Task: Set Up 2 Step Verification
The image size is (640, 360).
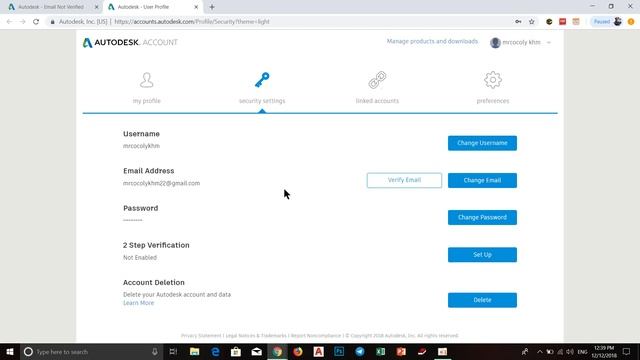Action: [482, 255]
